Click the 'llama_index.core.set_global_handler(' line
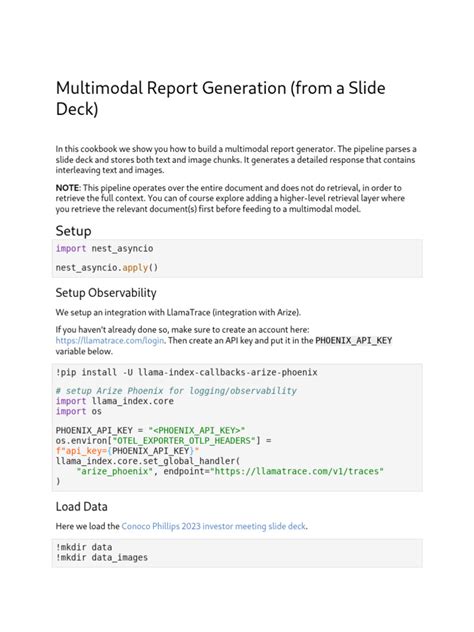The height and width of the screenshot is (632, 474). pos(148,461)
